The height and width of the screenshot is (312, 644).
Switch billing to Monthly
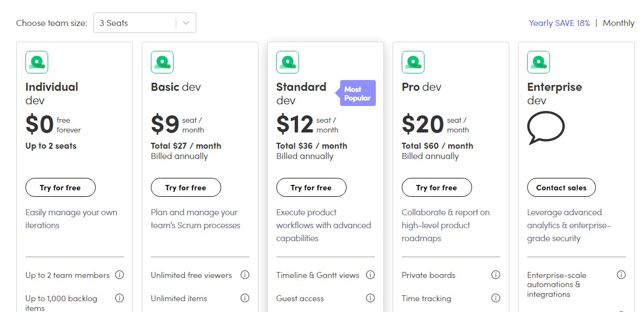click(x=619, y=23)
